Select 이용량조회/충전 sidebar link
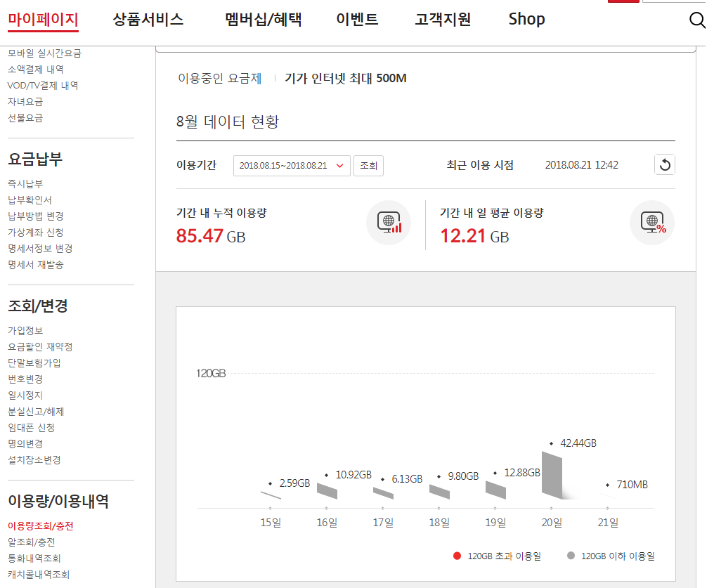 click(x=40, y=525)
